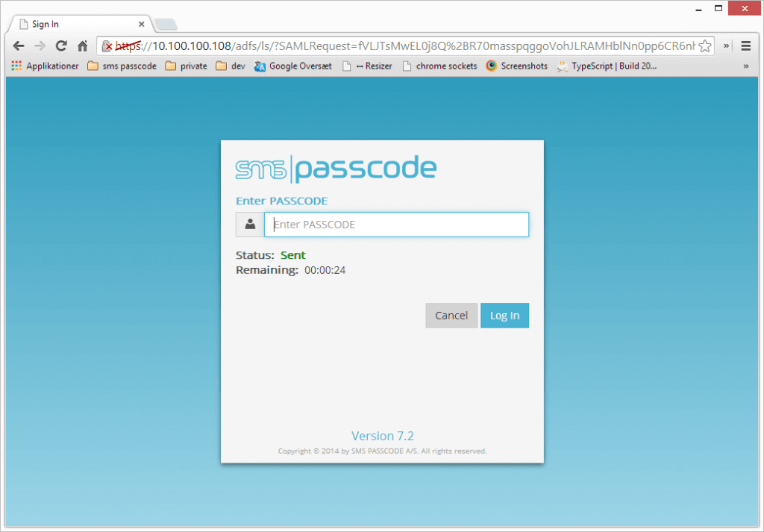Click the Applikationer bookmarks launcher

pos(48,66)
